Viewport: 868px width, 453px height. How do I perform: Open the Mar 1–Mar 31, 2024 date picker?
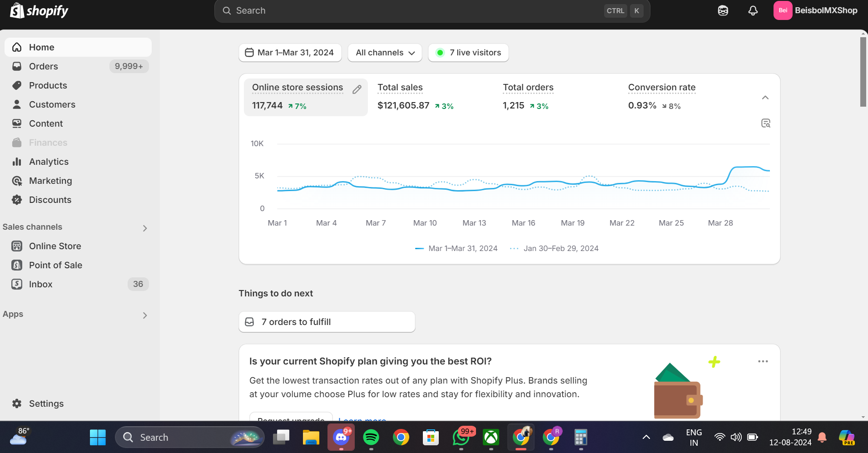click(290, 53)
